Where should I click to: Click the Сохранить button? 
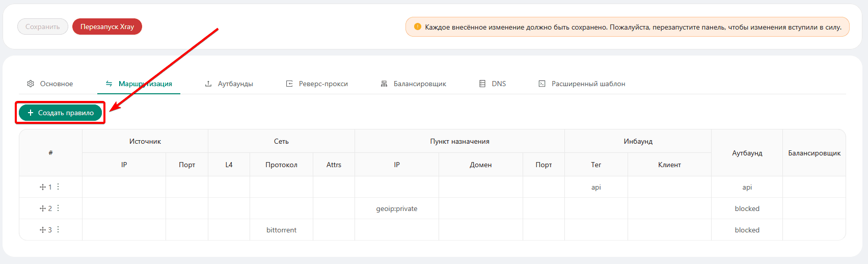pyautogui.click(x=43, y=27)
